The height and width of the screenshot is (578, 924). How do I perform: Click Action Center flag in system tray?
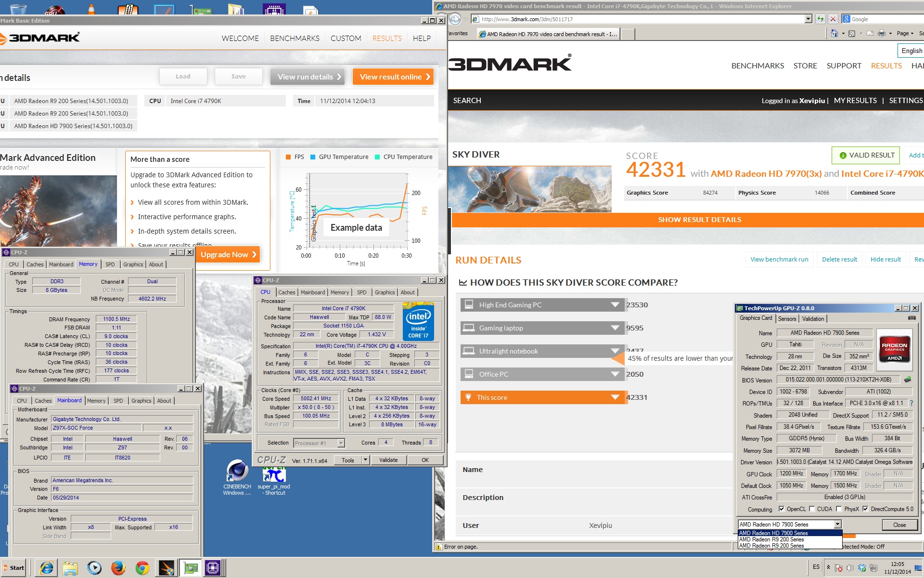(x=838, y=568)
